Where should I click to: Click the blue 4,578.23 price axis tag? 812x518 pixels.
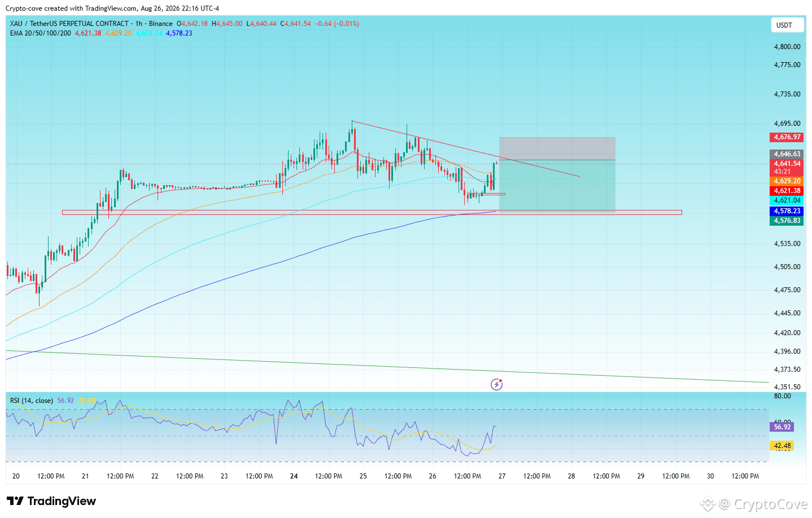click(787, 211)
